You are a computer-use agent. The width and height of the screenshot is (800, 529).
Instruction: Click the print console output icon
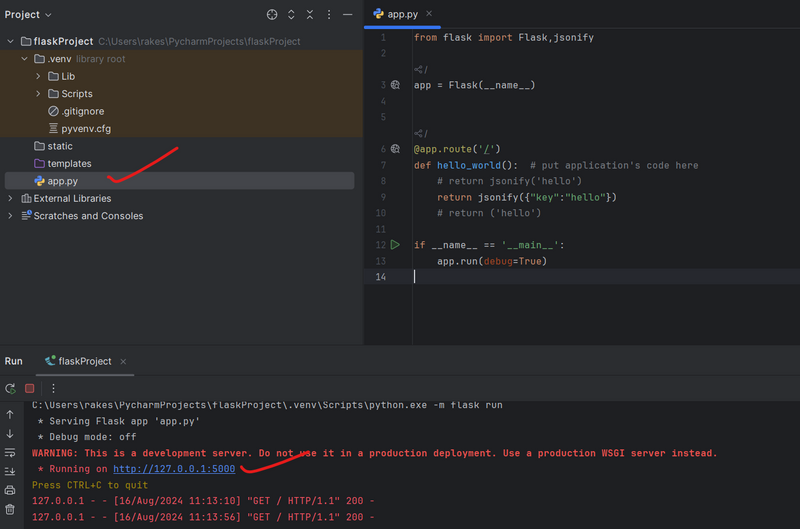point(10,490)
